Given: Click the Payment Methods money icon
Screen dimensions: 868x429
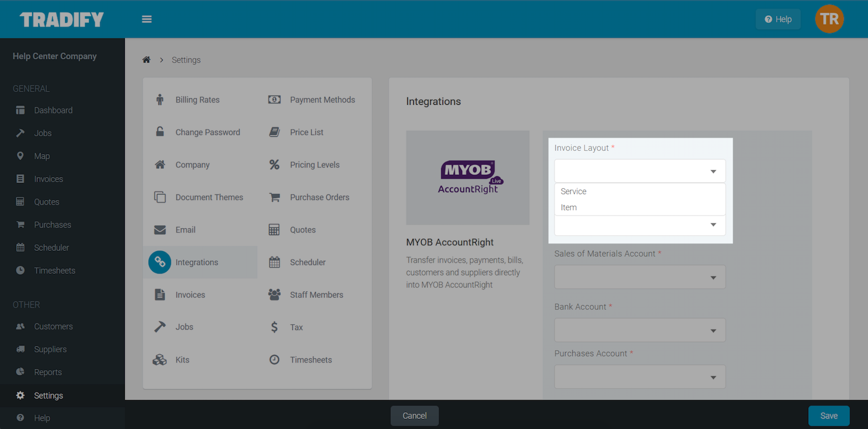Looking at the screenshot, I should coord(274,99).
